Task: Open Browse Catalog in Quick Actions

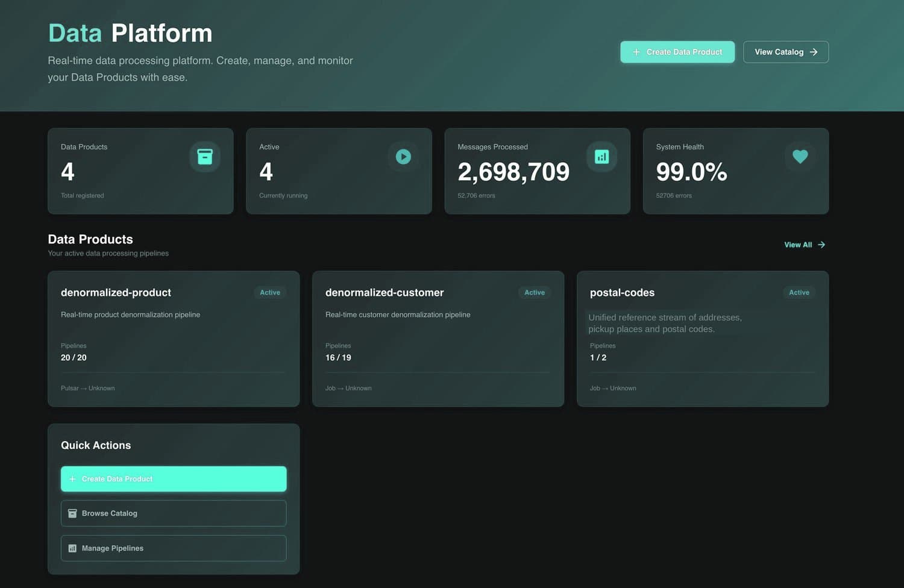Action: [174, 513]
